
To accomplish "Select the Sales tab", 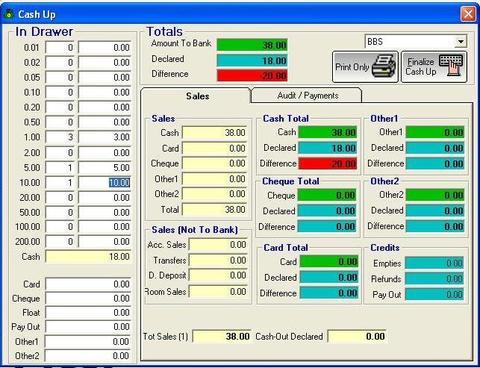I will pos(196,96).
